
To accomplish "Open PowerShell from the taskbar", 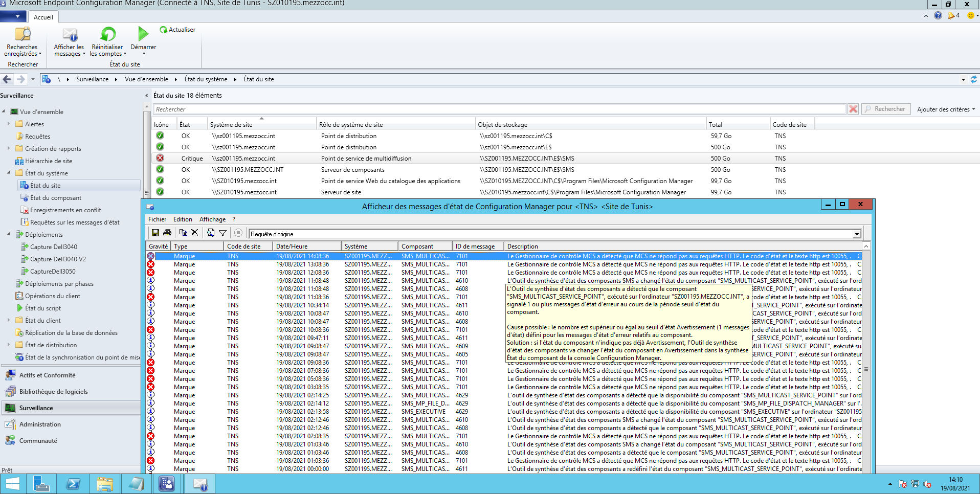I will [73, 484].
